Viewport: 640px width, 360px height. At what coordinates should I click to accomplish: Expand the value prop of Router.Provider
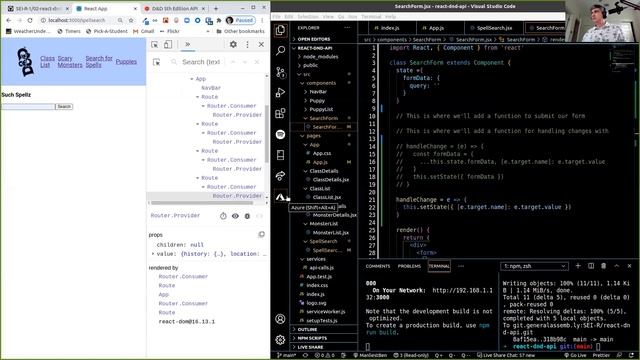pos(153,254)
